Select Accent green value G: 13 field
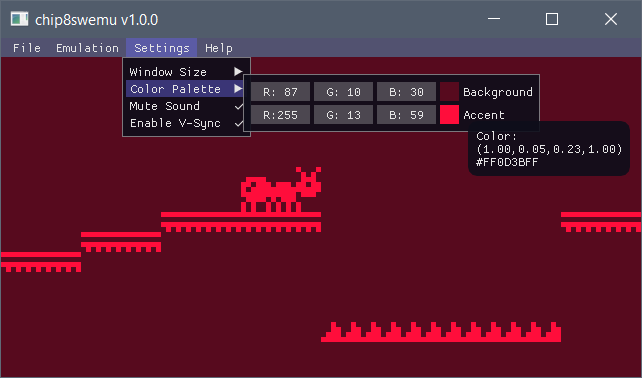Viewport: 642px width, 378px height. [344, 115]
